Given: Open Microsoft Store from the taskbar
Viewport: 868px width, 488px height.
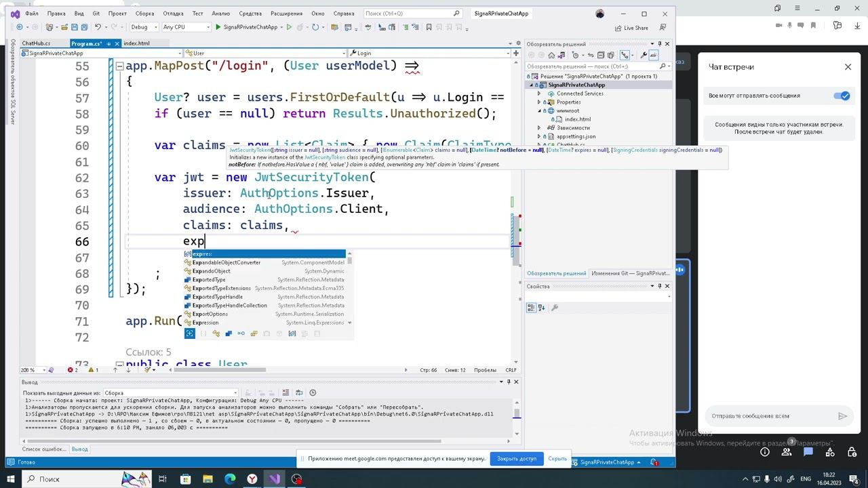Looking at the screenshot, I should (185, 479).
